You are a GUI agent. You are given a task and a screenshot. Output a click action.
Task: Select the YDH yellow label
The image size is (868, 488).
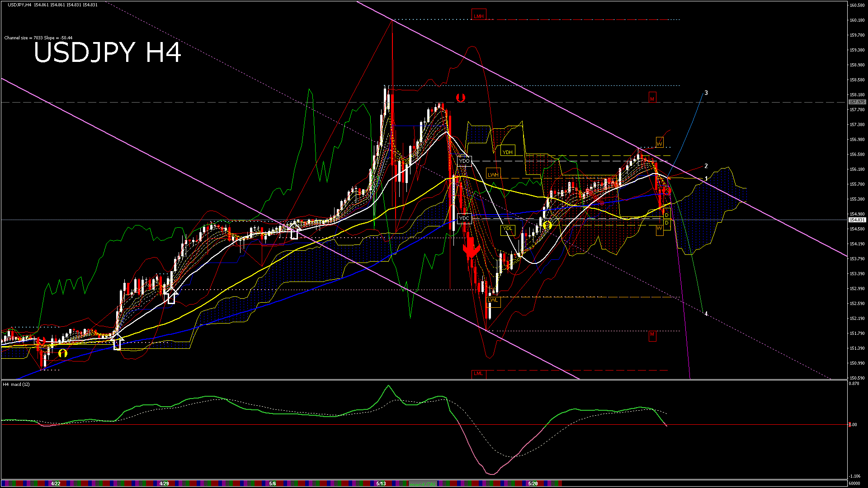[508, 152]
